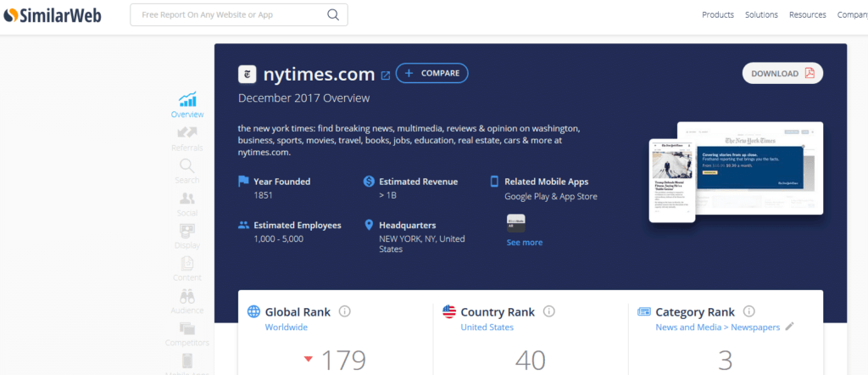Open the Content sidebar section
The height and width of the screenshot is (375, 868).
pos(187,269)
